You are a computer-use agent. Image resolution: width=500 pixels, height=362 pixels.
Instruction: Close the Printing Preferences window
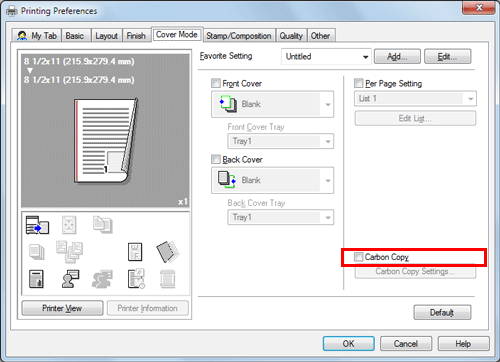click(479, 7)
